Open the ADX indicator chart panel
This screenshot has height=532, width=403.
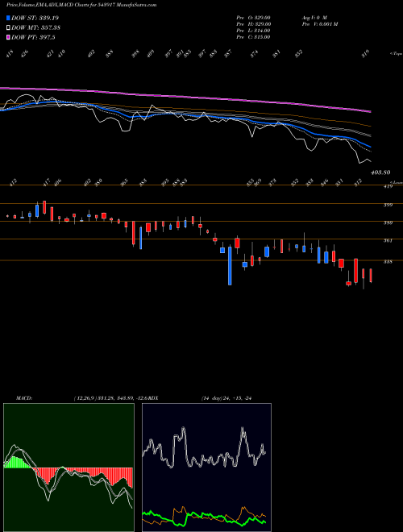206,468
